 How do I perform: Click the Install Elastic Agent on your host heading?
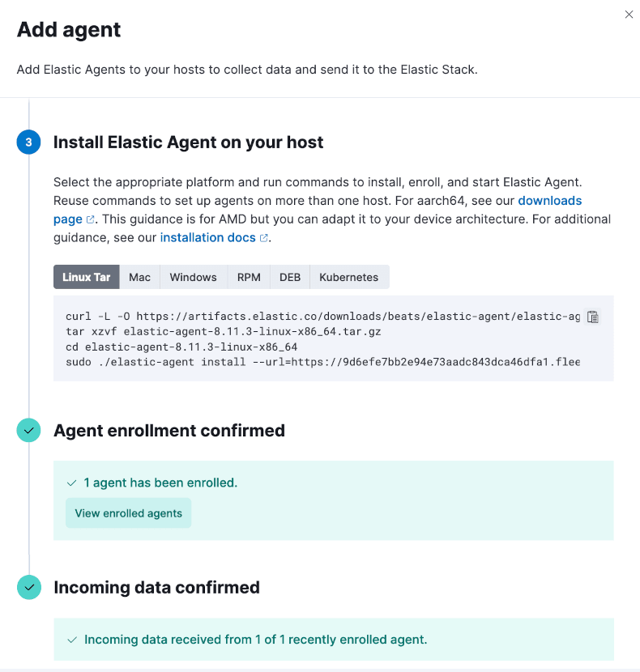(x=188, y=142)
